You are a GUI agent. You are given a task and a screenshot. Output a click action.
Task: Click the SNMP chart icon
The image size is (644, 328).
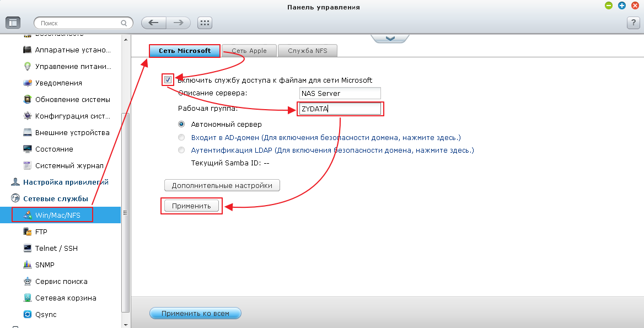click(27, 265)
